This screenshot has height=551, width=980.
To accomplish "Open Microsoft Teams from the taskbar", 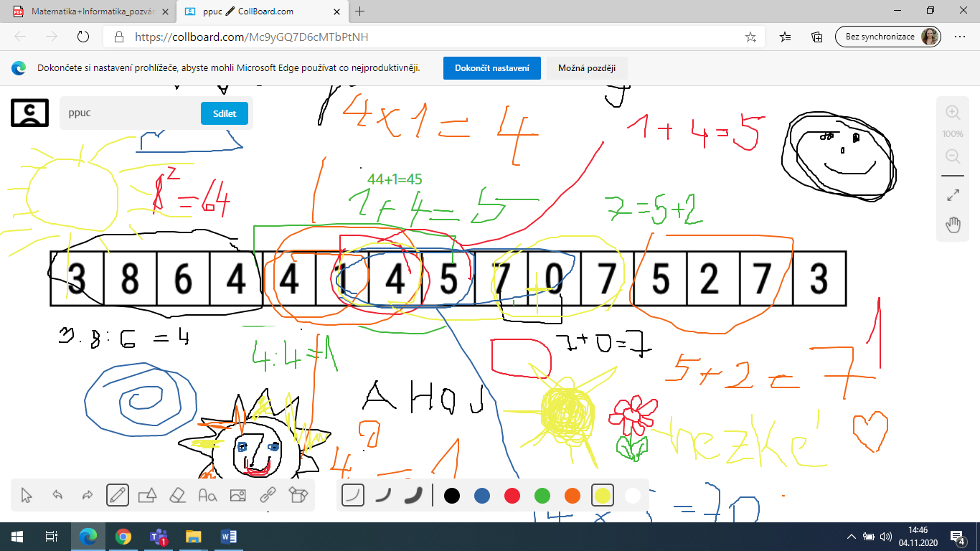I will click(x=158, y=536).
